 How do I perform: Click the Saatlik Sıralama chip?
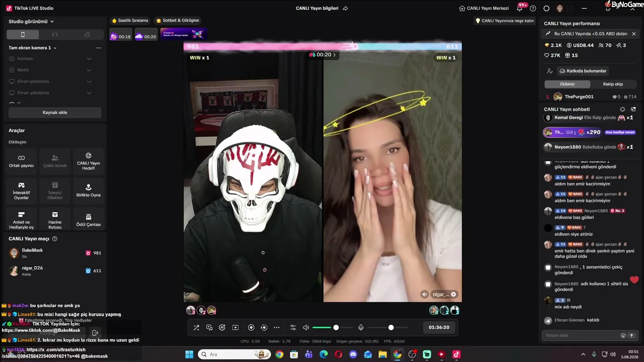click(x=130, y=21)
